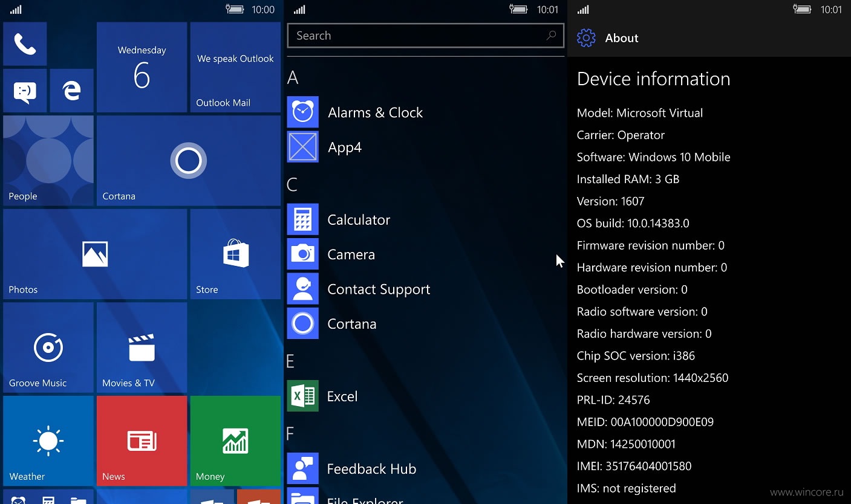Open the calendar tile showing Wednesday 6
This screenshot has width=851, height=504.
[142, 67]
